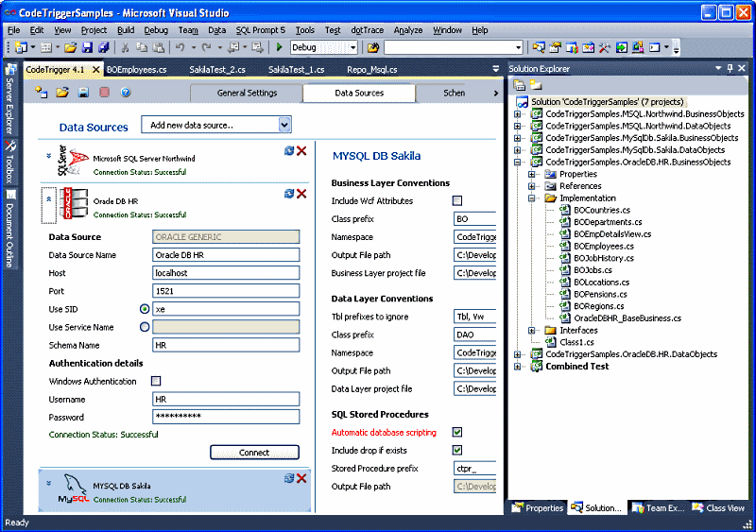756x532 pixels.
Task: Click the stop icon in CodeTrigger toolbar
Action: pyautogui.click(x=104, y=93)
